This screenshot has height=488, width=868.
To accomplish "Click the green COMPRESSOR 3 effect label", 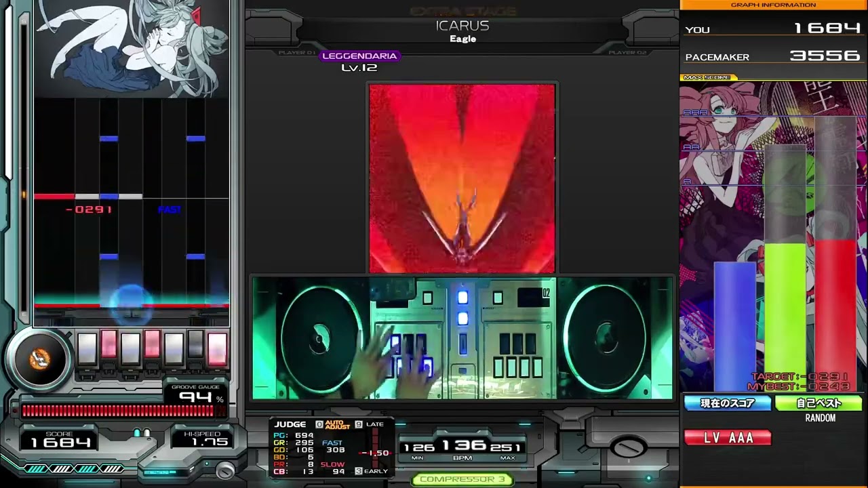I will [x=462, y=479].
